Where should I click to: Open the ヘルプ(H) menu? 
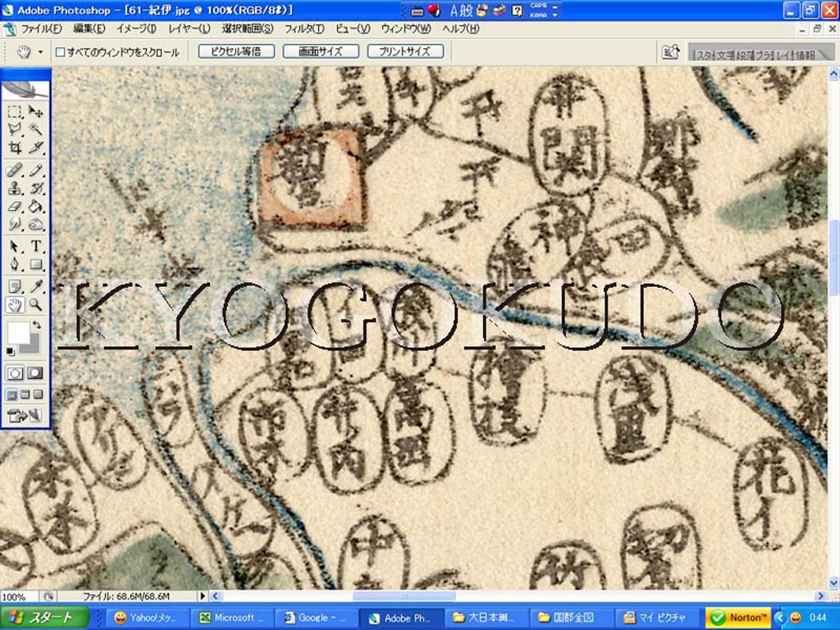pos(461,29)
